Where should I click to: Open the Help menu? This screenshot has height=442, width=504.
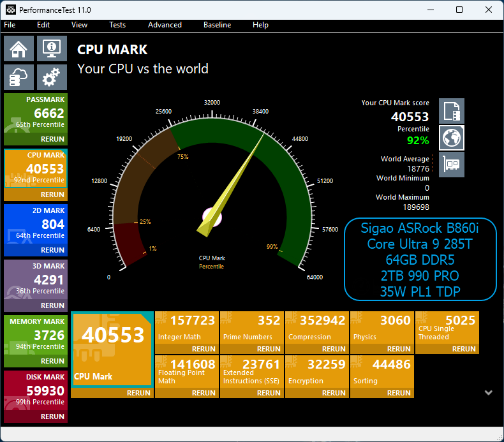[x=260, y=25]
